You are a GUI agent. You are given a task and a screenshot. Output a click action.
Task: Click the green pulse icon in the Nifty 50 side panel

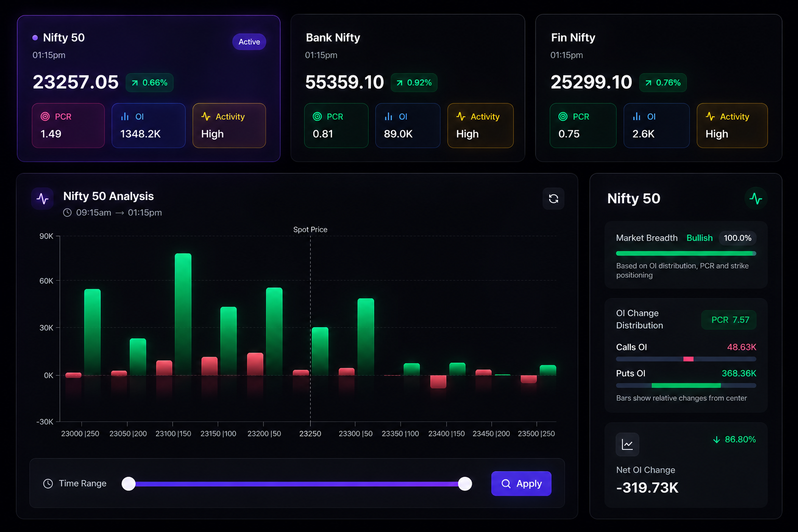pyautogui.click(x=756, y=198)
